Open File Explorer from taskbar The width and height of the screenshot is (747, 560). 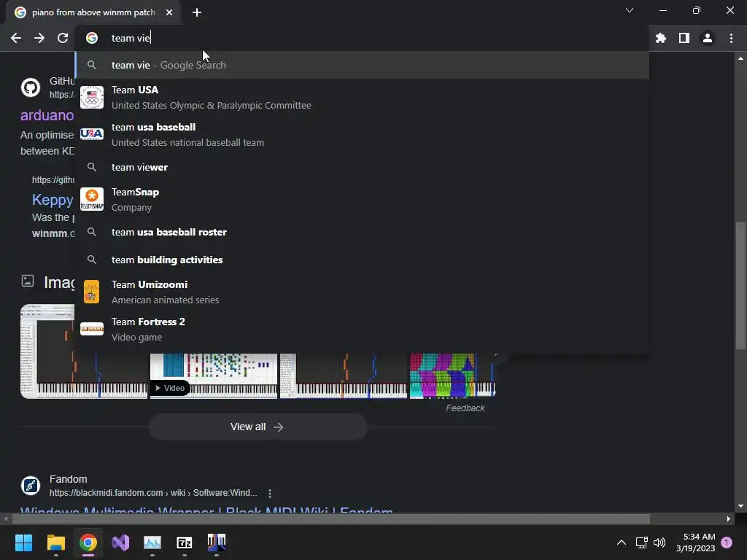55,542
